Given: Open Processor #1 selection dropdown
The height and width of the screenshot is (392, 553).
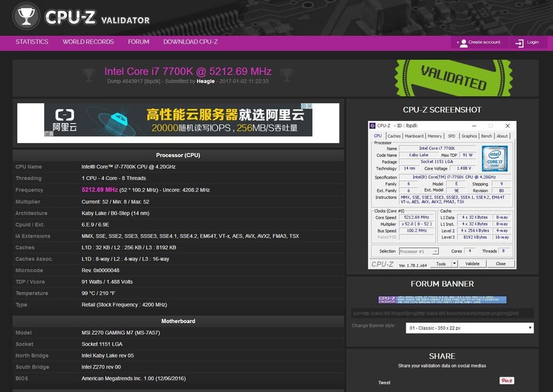Looking at the screenshot, I should pyautogui.click(x=419, y=251).
